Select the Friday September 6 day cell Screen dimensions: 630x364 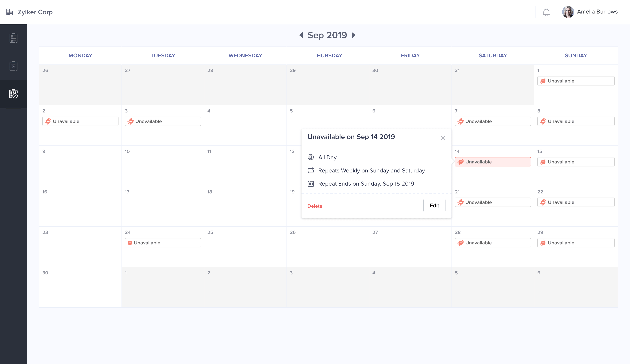point(410,118)
